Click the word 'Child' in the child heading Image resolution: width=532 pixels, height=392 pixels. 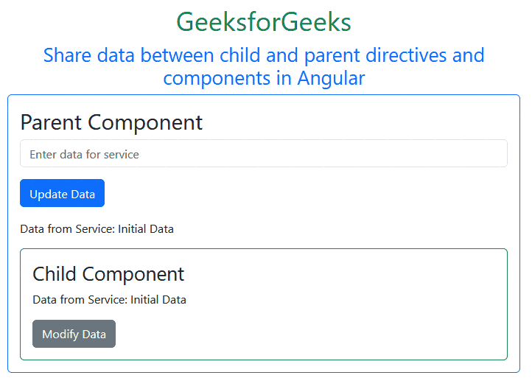click(55, 274)
